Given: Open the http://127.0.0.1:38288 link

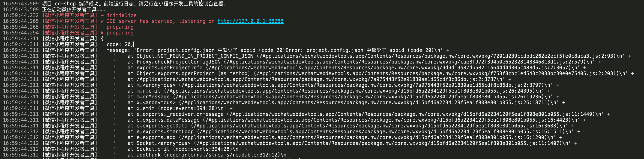Looking at the screenshot, I should point(250,21).
